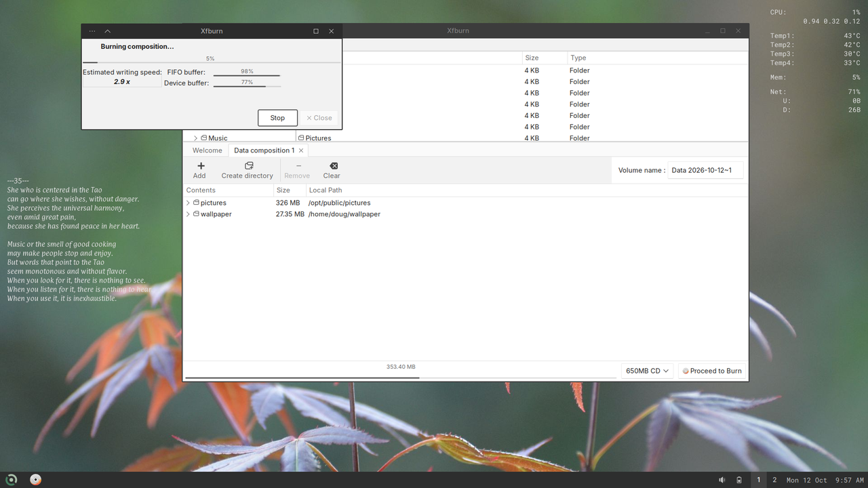Open the application menu icon in the taskbar
Viewport: 868px width, 488px height.
coord(12,480)
